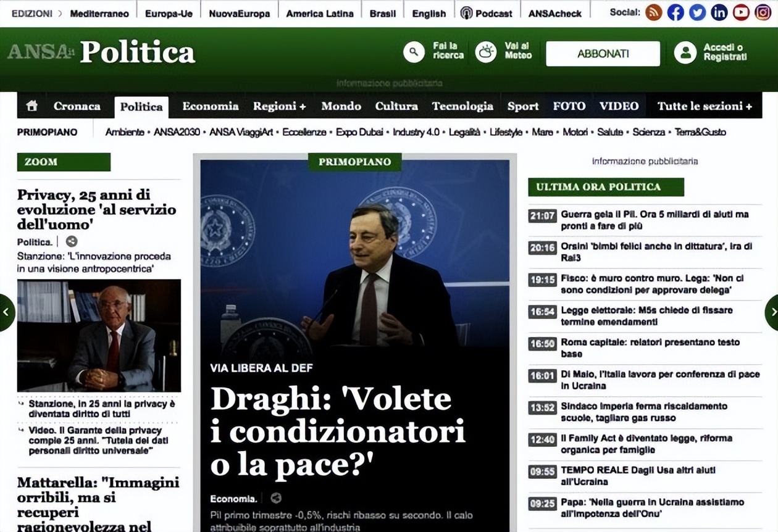
Task: Share the Privacy article via share icon
Action: (72, 242)
